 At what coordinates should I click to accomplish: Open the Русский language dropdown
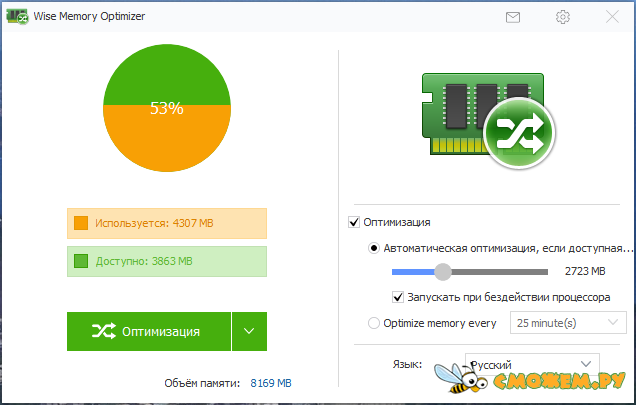click(x=532, y=364)
